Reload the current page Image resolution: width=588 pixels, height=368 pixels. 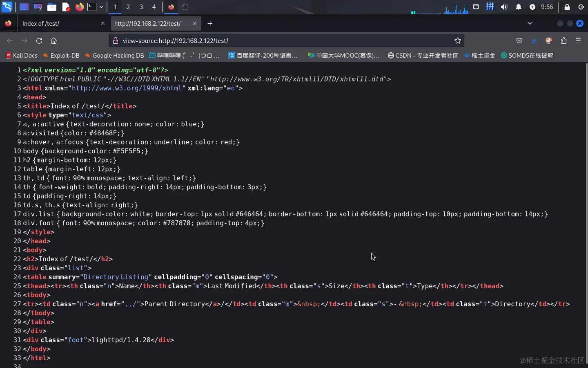click(x=39, y=41)
